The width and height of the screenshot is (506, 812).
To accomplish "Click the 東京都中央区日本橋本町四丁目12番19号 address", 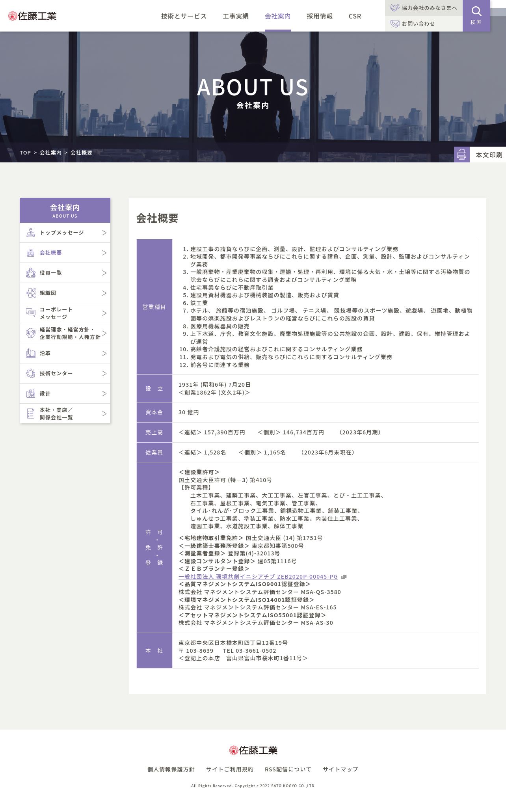I will pyautogui.click(x=233, y=643).
